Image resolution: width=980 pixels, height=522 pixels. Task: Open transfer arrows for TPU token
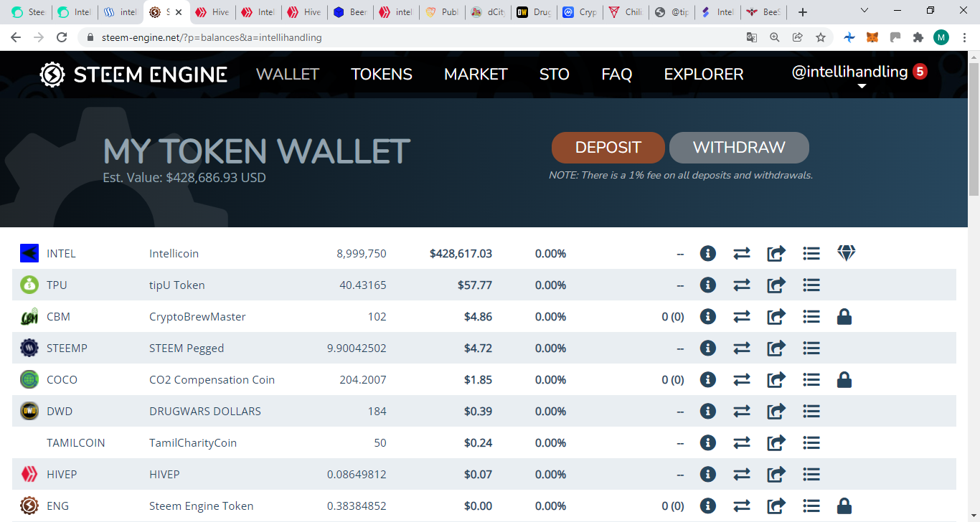coord(742,285)
